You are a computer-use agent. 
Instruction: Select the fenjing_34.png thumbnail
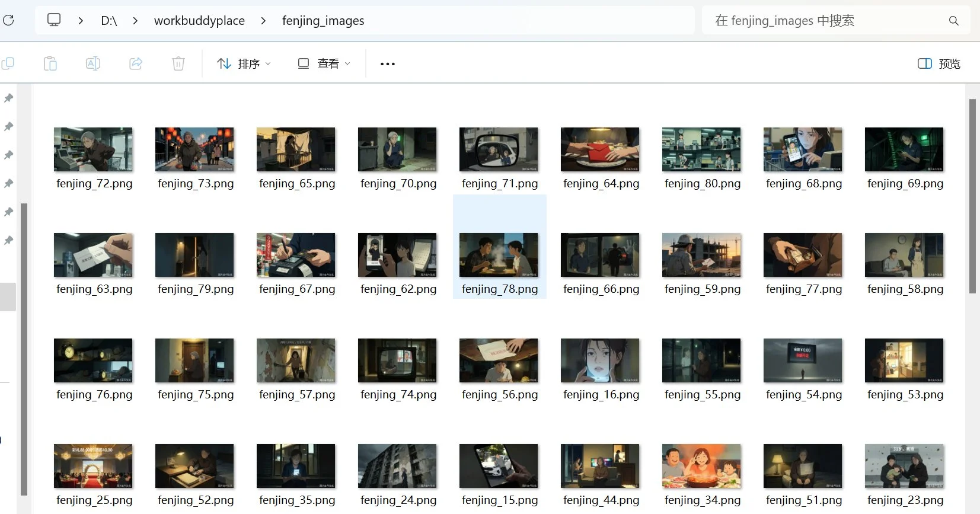tap(702, 466)
